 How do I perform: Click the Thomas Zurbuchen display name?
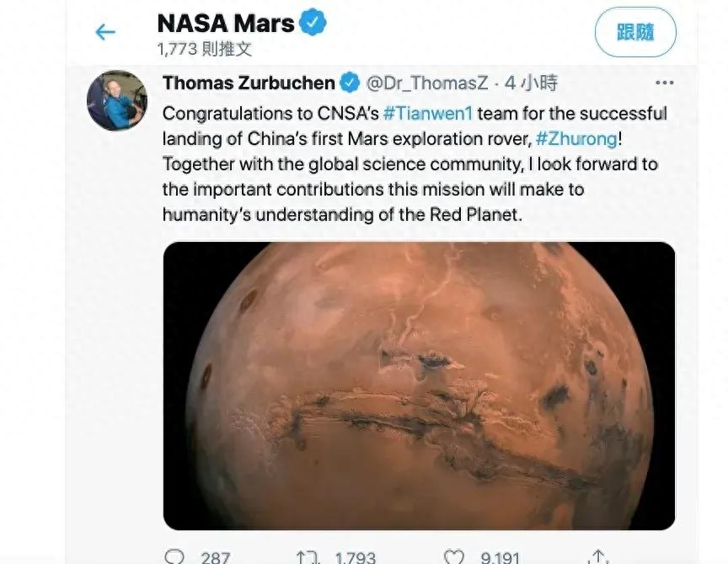(249, 83)
